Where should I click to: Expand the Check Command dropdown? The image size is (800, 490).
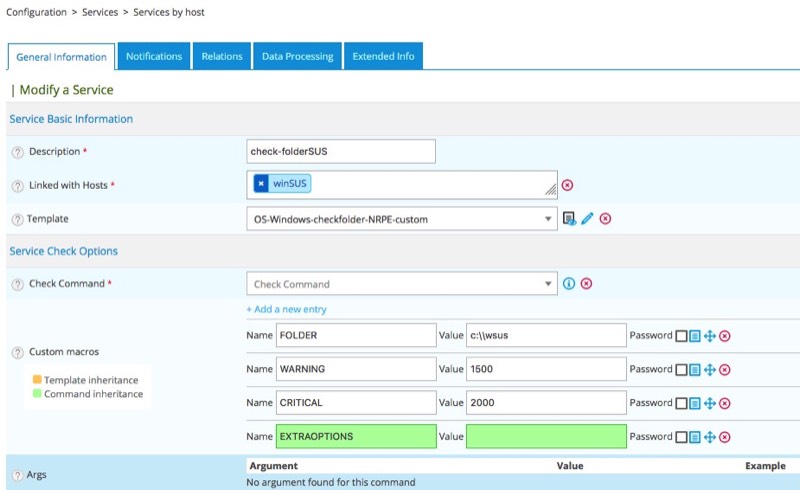[401, 284]
